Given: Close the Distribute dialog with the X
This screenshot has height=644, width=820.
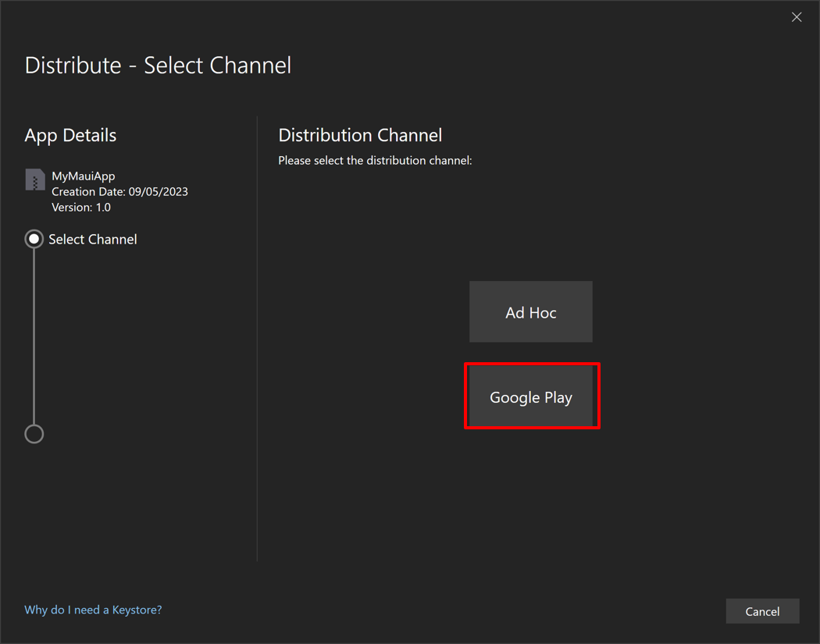Looking at the screenshot, I should click(796, 17).
